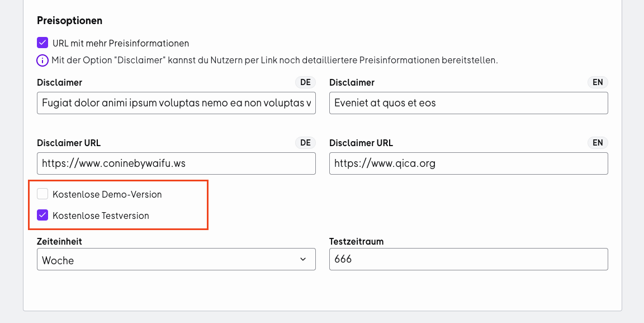Click the qica.org Disclaimer URL field
Image resolution: width=644 pixels, height=323 pixels.
click(468, 163)
